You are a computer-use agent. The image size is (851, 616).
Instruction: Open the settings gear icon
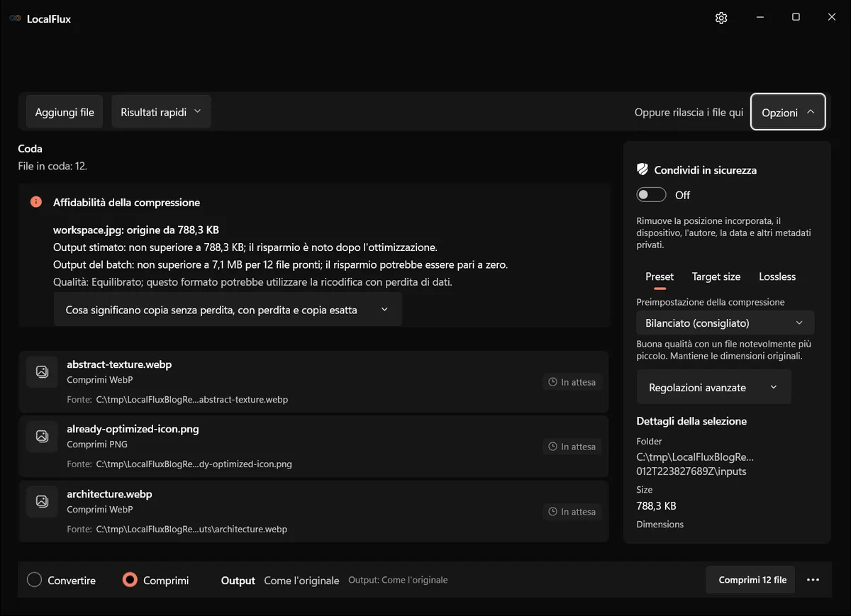[721, 18]
